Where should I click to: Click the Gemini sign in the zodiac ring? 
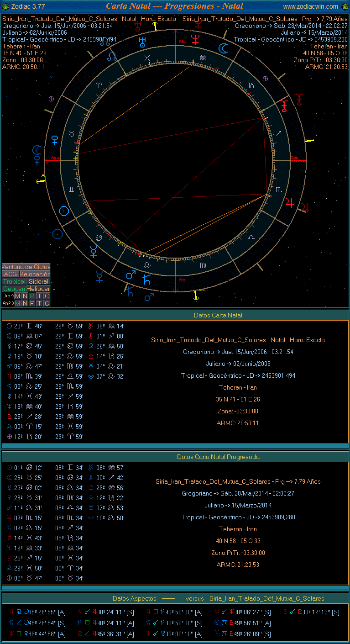72,189
